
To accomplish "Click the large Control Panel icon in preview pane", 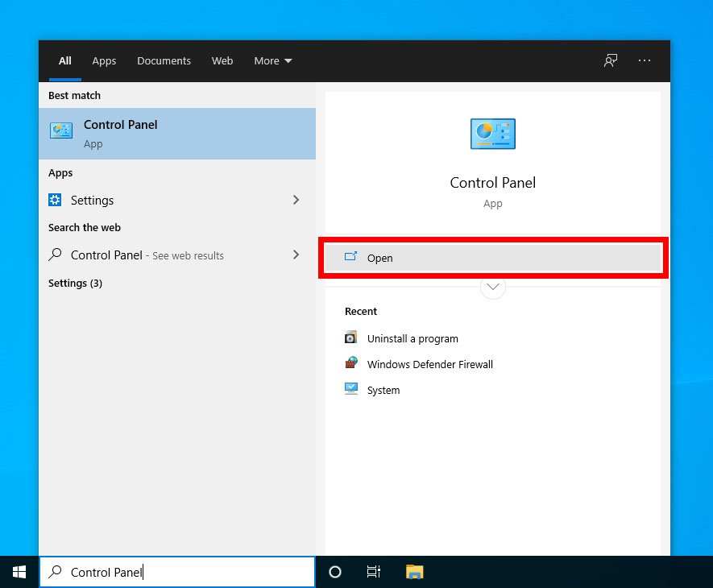I will point(493,134).
